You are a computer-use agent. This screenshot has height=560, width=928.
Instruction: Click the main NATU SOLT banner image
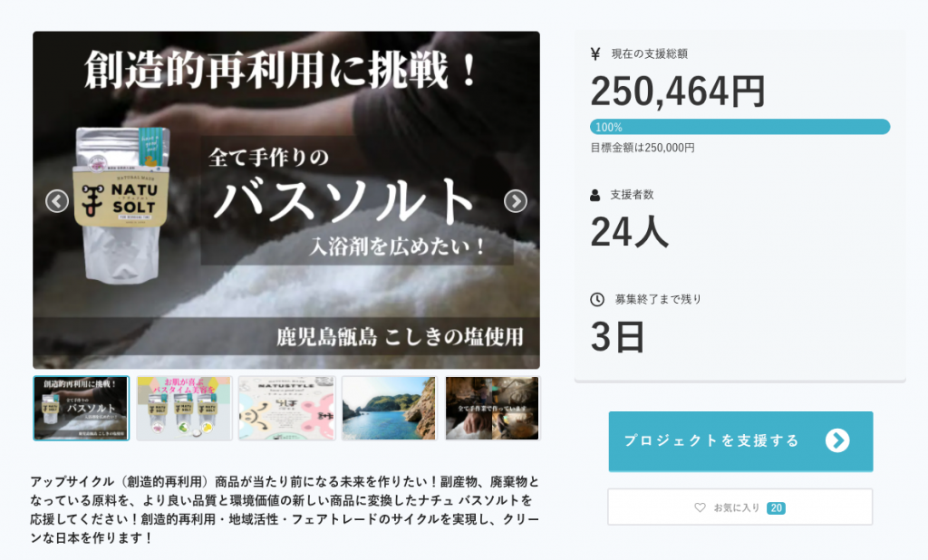286,200
